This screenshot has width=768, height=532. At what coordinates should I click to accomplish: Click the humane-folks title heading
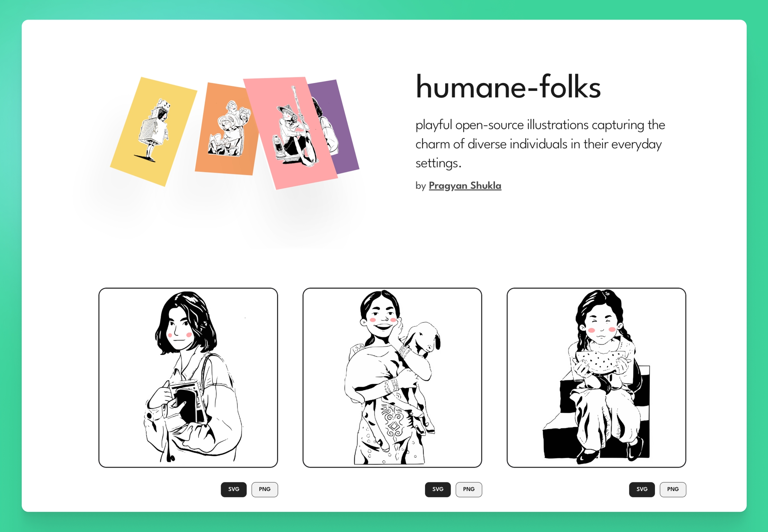(x=508, y=87)
